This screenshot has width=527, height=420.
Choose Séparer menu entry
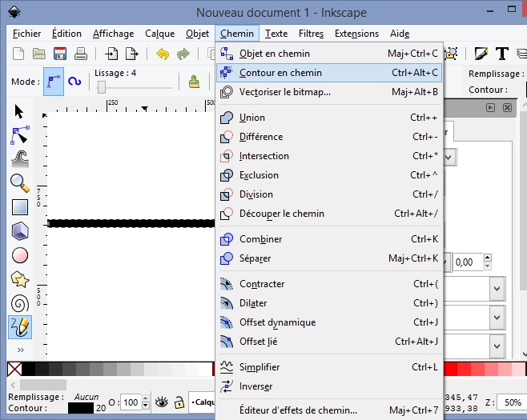point(329,258)
